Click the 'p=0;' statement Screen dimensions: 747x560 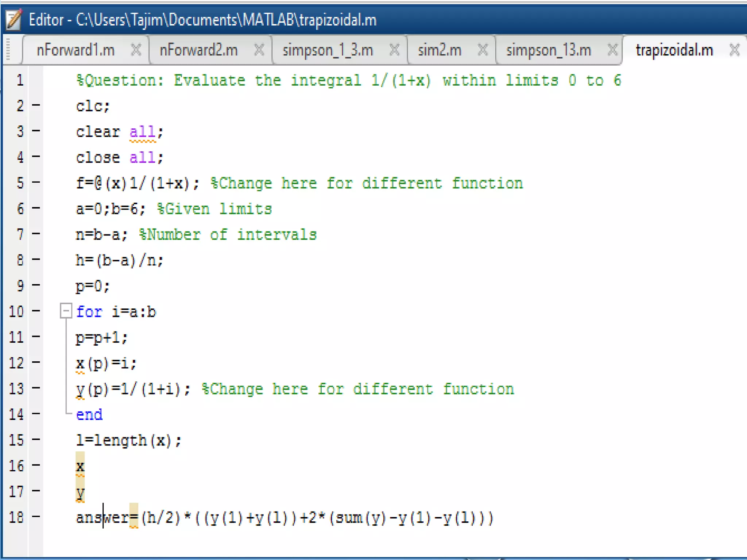pos(93,287)
